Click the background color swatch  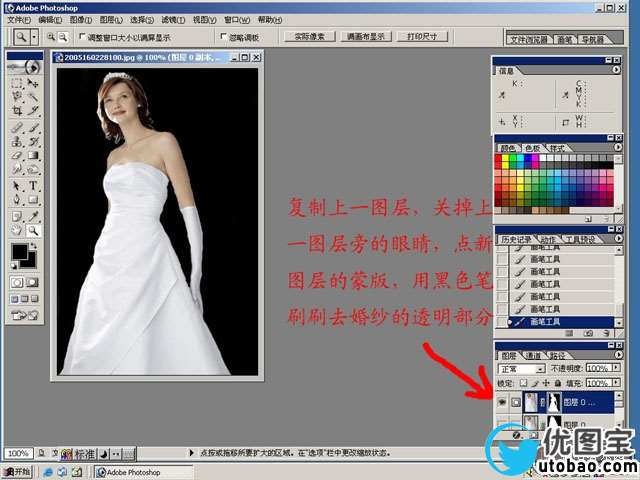coord(32,262)
